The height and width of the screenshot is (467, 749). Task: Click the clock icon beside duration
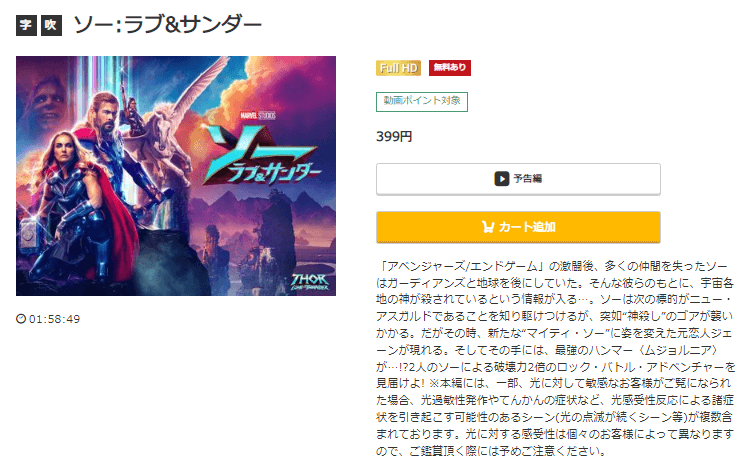21,318
